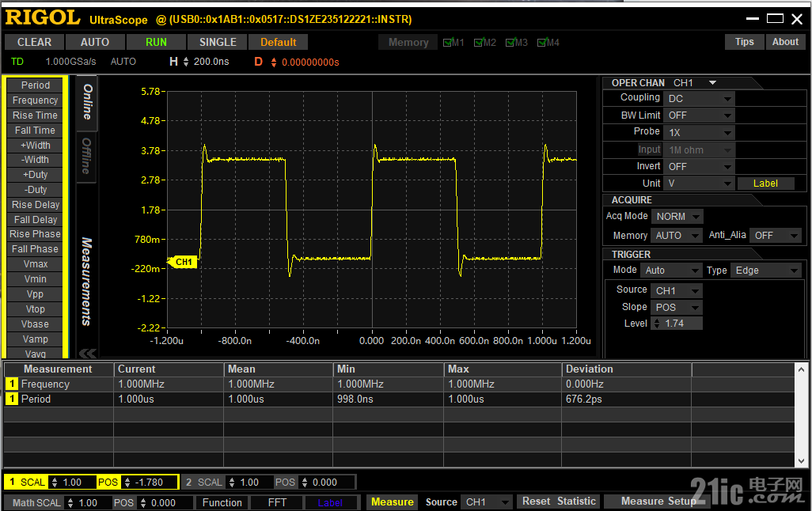This screenshot has width=812, height=511.
Task: Open the Unit V dropdown
Action: [x=699, y=184]
